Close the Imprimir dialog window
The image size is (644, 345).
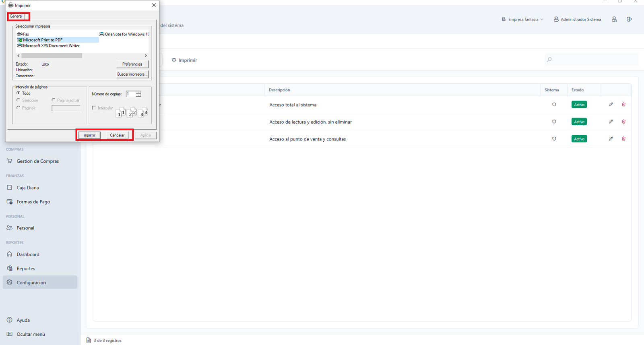tap(154, 5)
